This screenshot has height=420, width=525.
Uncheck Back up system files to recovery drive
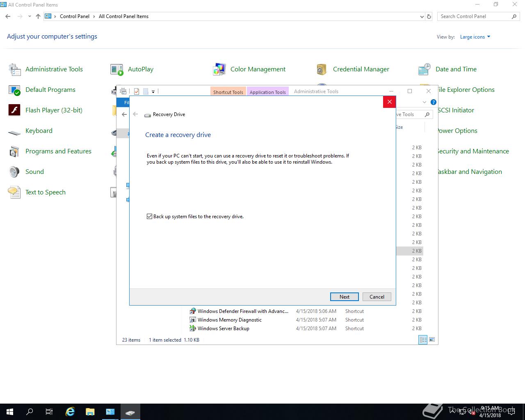click(149, 217)
